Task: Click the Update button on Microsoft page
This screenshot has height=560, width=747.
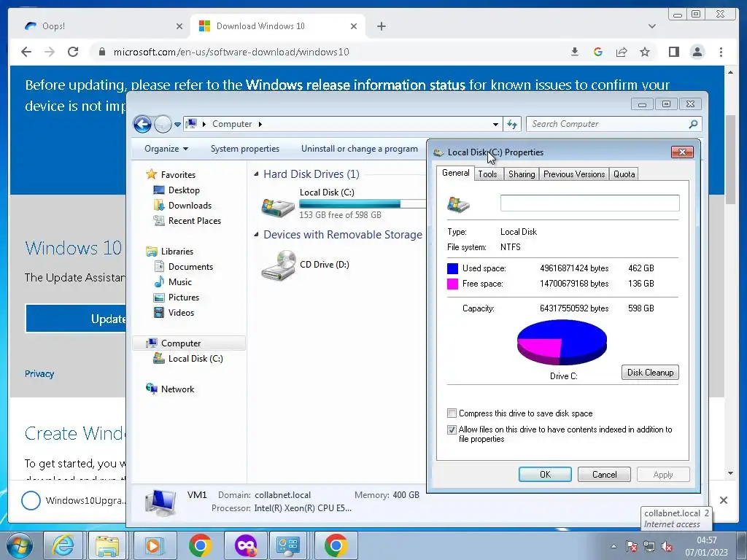Action: (x=76, y=319)
